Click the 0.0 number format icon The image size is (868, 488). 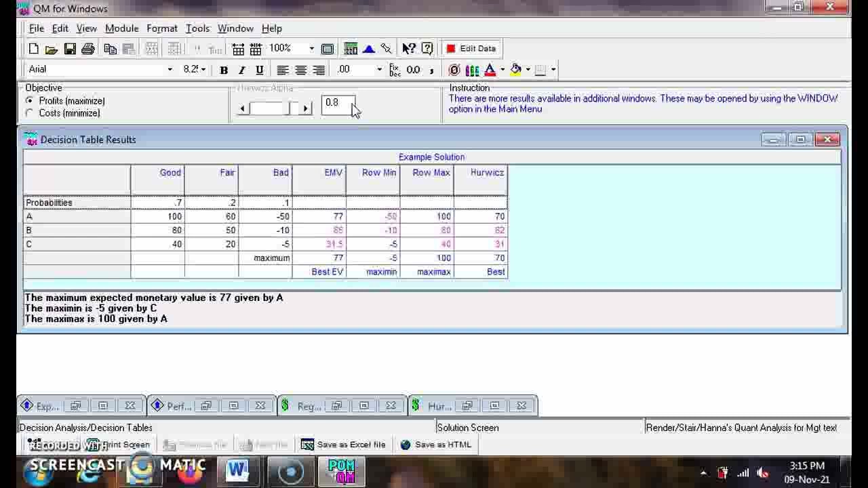pyautogui.click(x=413, y=70)
